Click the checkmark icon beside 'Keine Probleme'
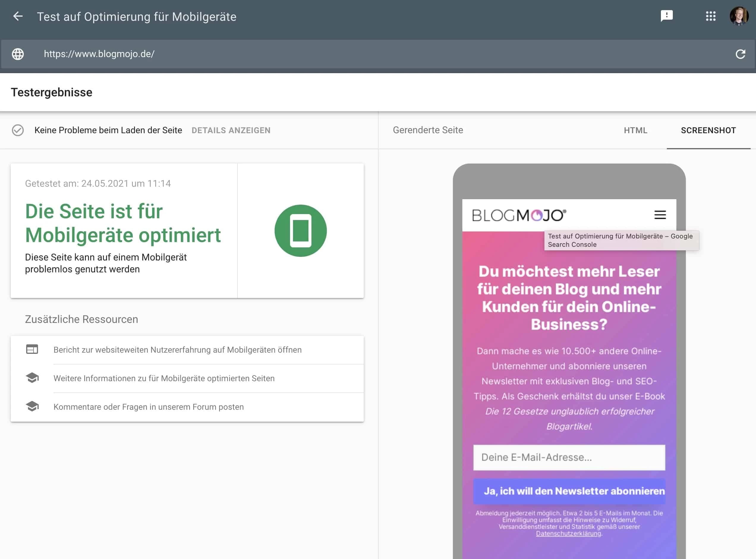The image size is (756, 559). pos(18,130)
